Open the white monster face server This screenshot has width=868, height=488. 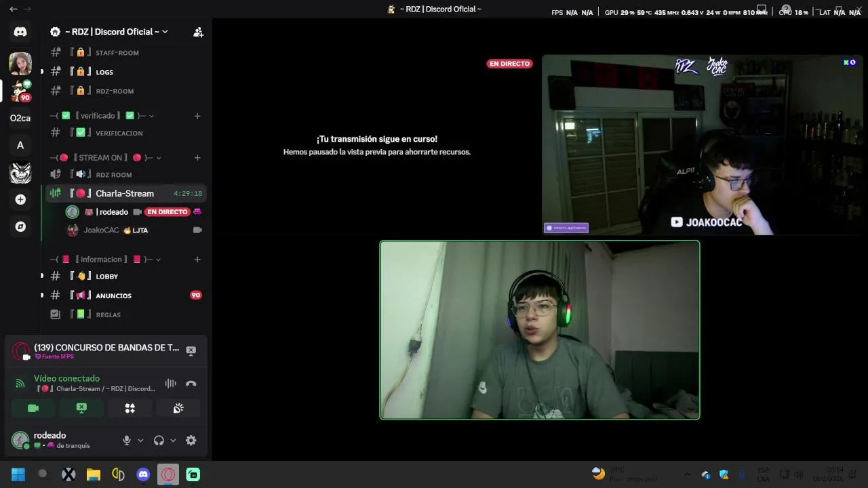tap(20, 172)
